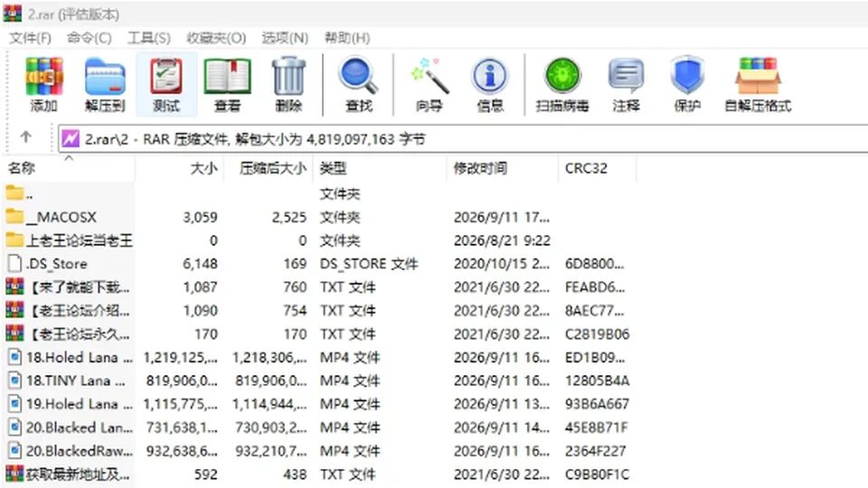The height and width of the screenshot is (488, 868).
Task: Open the Help (帮助) menu
Action: [x=347, y=38]
